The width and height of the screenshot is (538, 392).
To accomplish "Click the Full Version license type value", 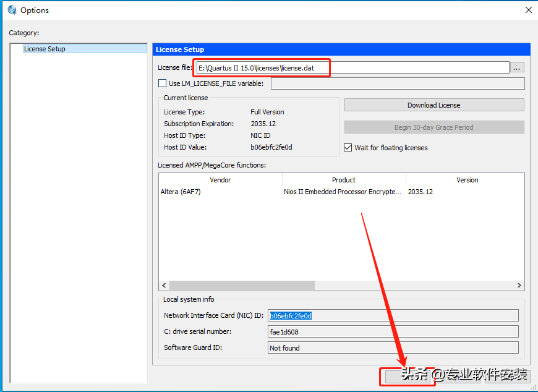I will (x=267, y=112).
